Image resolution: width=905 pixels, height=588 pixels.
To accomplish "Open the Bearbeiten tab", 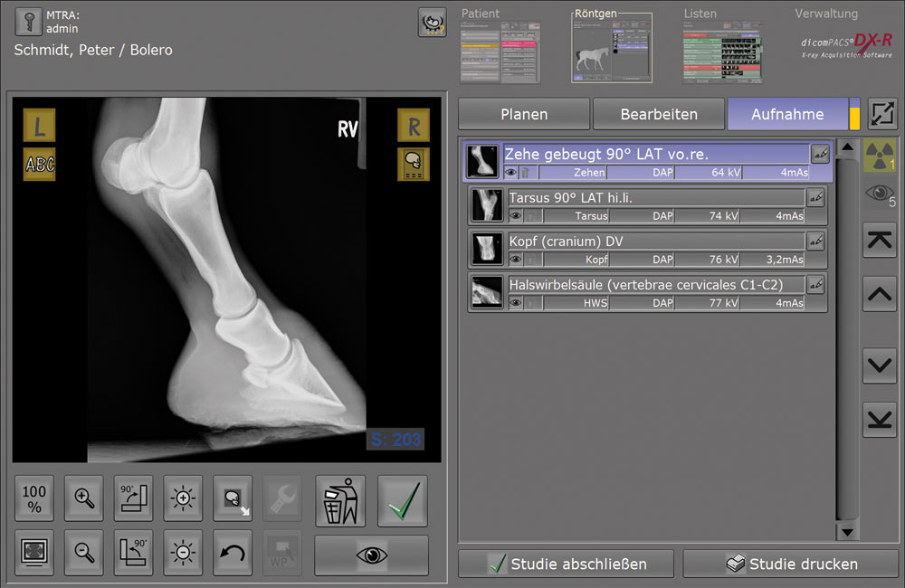I will (x=659, y=115).
